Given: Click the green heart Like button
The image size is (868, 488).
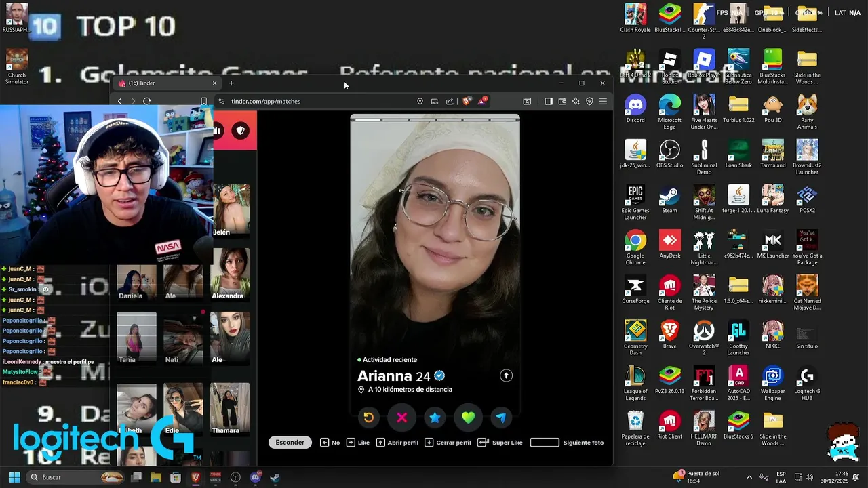Looking at the screenshot, I should point(468,418).
